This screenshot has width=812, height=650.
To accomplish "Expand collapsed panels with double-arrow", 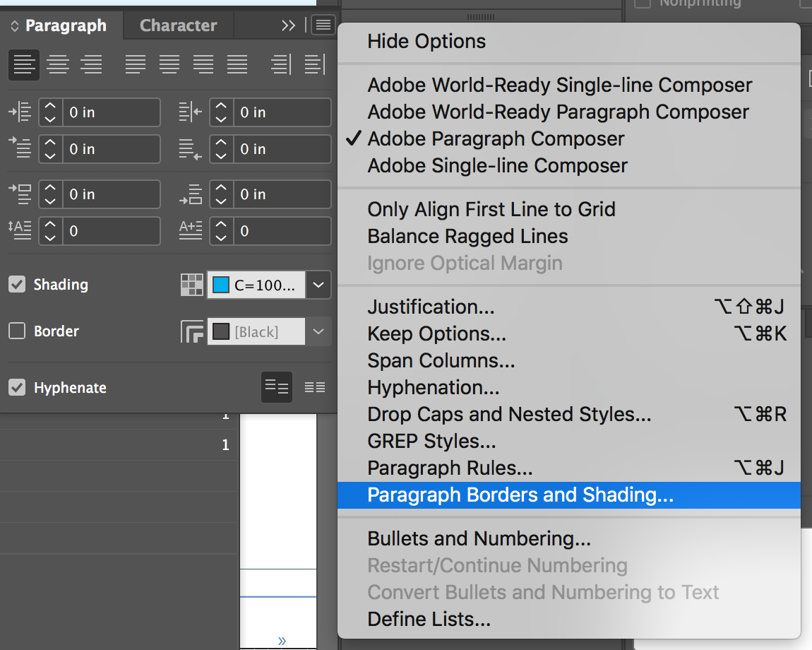I will (x=288, y=25).
